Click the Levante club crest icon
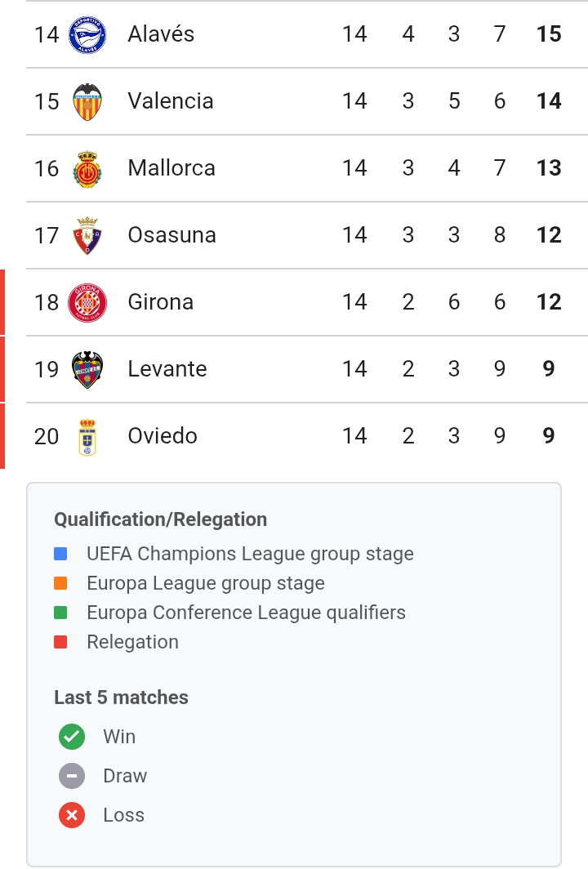Screen dimensions: 588x869 coord(87,369)
